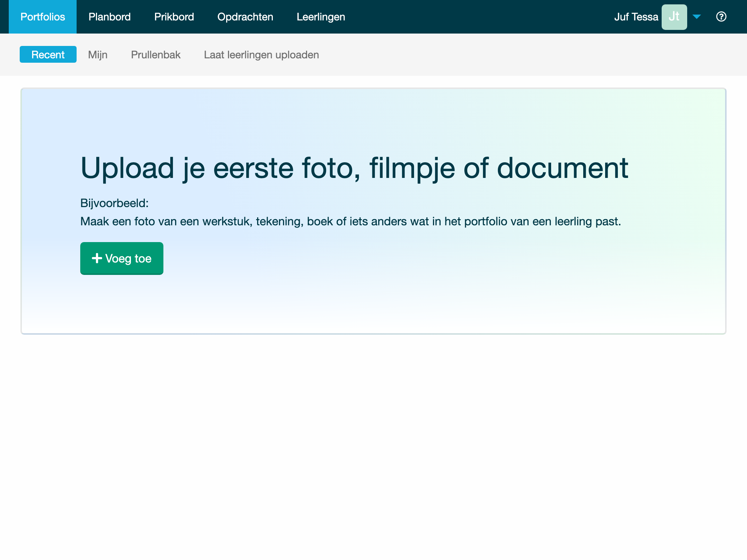Screen dimensions: 747x560
Task: Click the Maak een foto description text
Action: pos(351,221)
